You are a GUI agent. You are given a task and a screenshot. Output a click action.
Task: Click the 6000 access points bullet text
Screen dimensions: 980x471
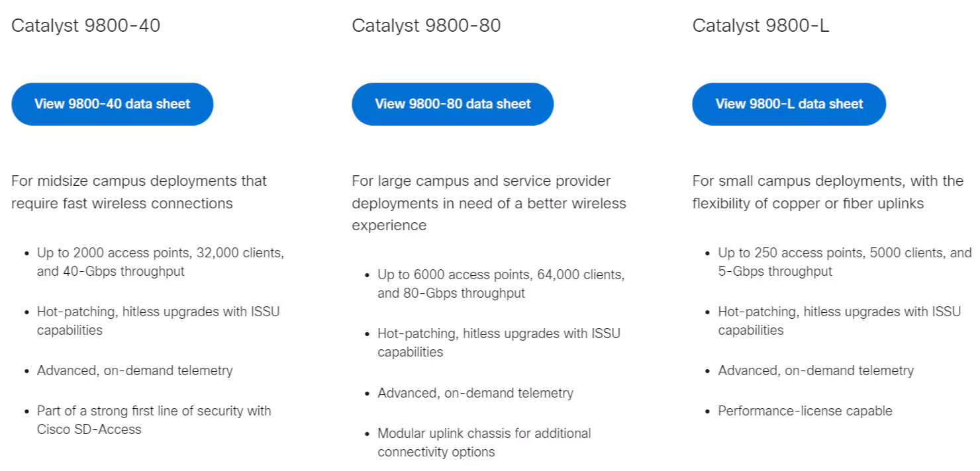[501, 284]
